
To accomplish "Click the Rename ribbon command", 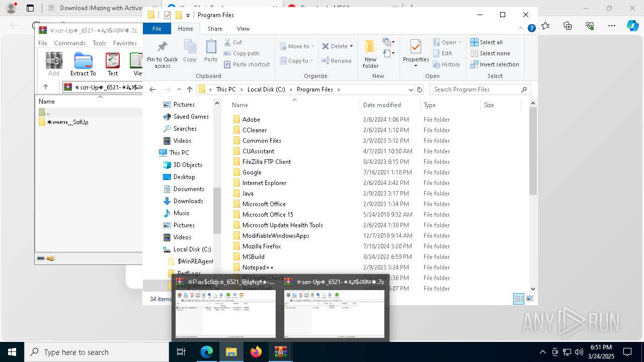I will 337,61.
